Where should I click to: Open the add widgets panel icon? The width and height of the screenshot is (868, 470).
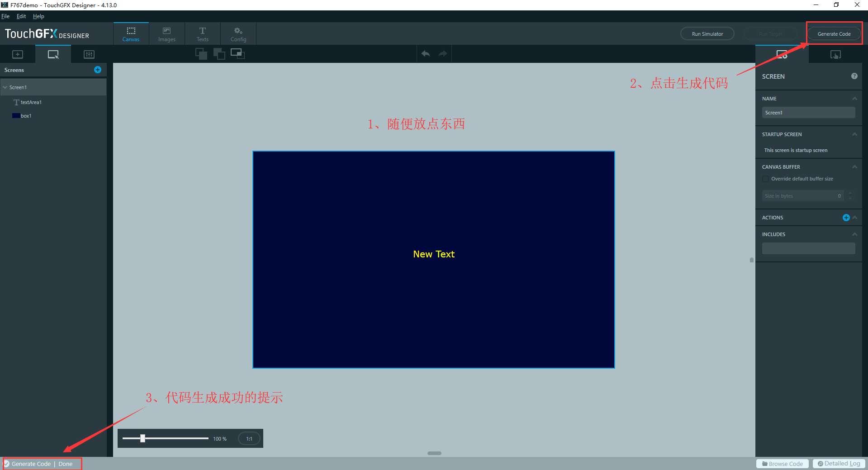click(x=18, y=54)
